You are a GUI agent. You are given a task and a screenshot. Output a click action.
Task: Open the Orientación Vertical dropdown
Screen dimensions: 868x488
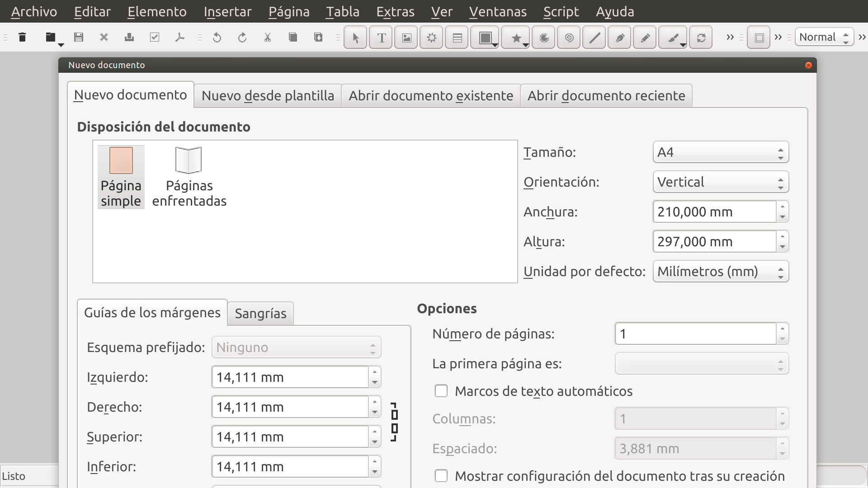(721, 182)
